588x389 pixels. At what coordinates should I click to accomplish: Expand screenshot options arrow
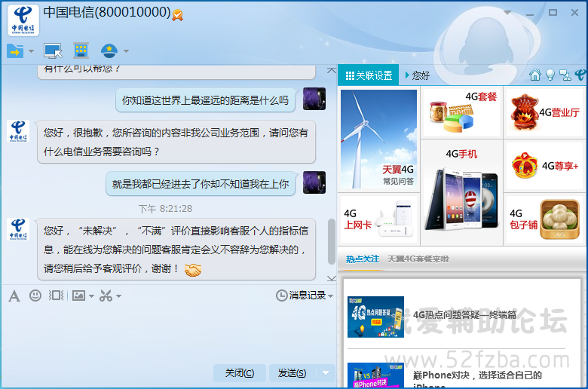click(119, 296)
